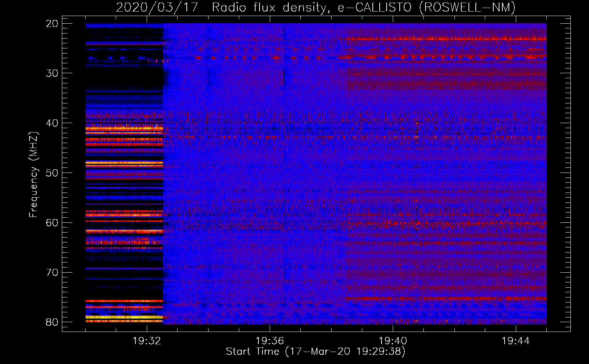Viewport: 589px width, 364px height.
Task: Click the 70 frequency tick label
Action: (x=52, y=273)
